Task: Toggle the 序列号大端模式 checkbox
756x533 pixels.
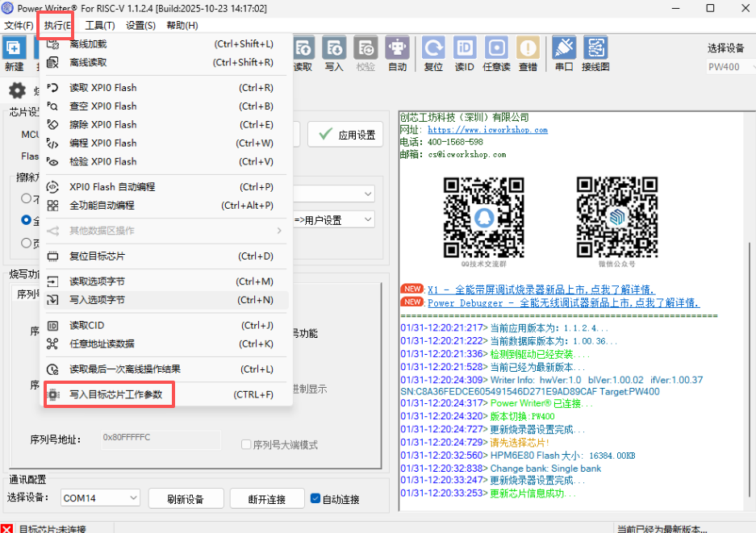Action: click(247, 445)
